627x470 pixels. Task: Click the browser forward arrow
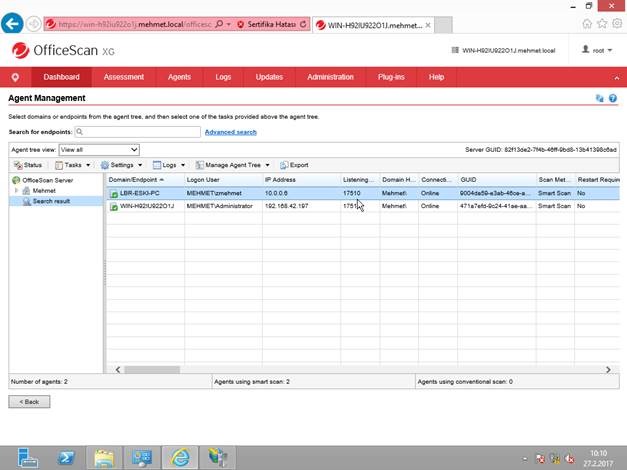pyautogui.click(x=34, y=24)
